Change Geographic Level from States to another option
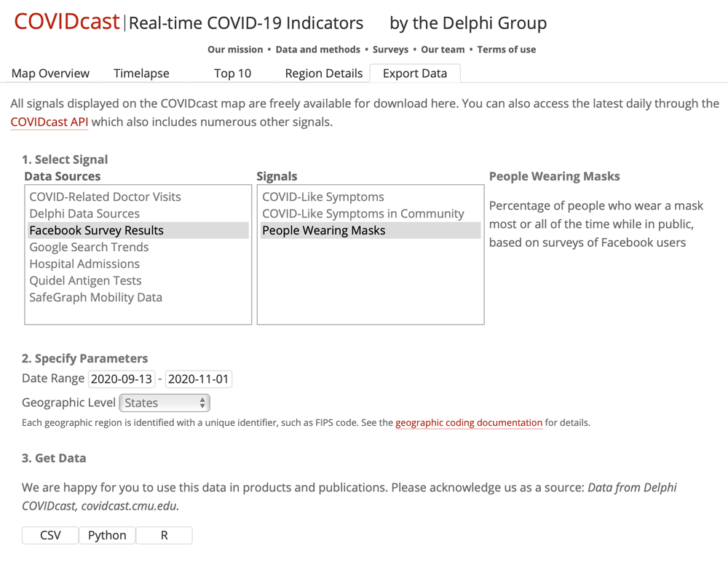This screenshot has height=562, width=728. 164,402
